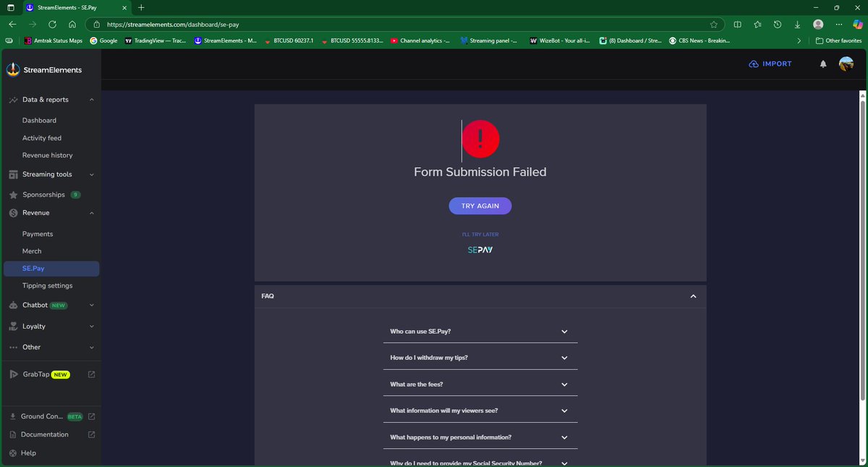Screen dimensions: 868x467
Task: Select SE.Pay in the sidebar
Action: coord(50,269)
